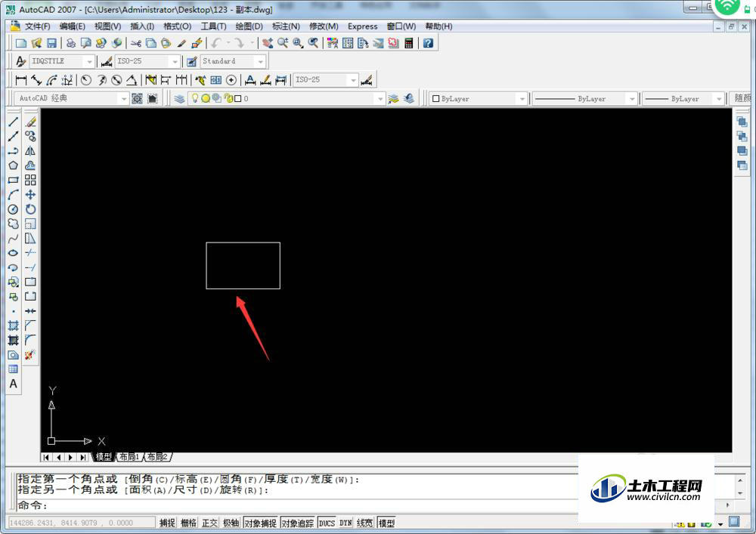Select the Revision Cloud tool
Viewport: 756px width, 534px height.
coord(13,224)
